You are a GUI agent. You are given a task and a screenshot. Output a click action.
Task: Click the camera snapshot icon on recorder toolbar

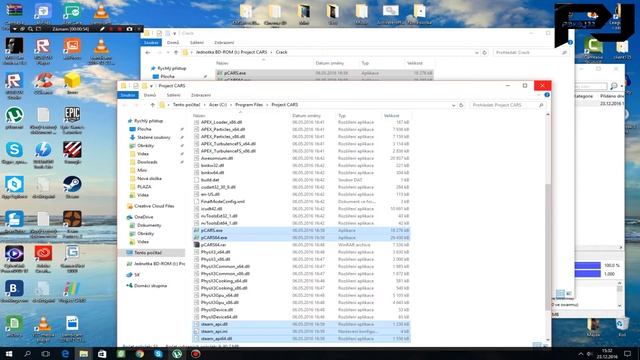point(129,29)
